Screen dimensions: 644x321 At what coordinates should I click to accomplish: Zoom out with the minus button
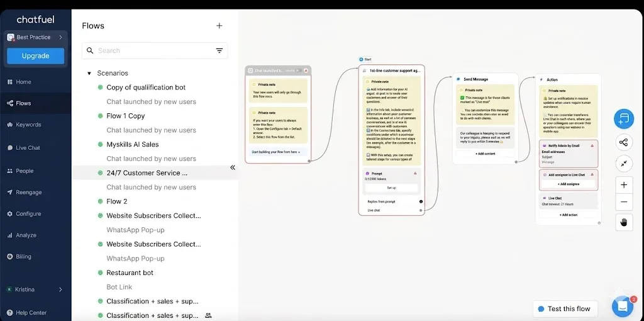pos(624,202)
